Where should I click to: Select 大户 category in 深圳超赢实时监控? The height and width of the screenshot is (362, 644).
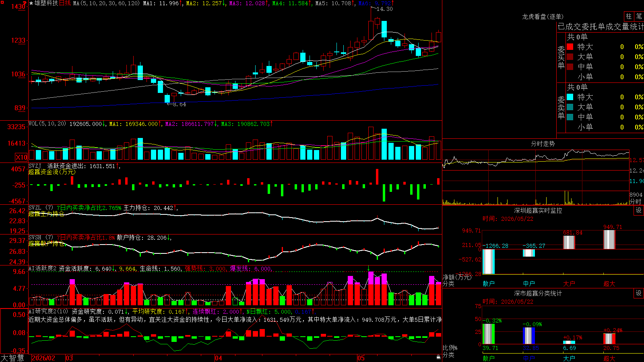[569, 284]
